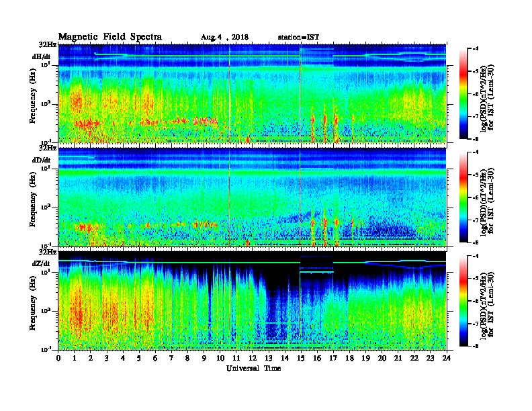Click the '1' hour tick label
This screenshot has height=411, width=532.
(75, 359)
